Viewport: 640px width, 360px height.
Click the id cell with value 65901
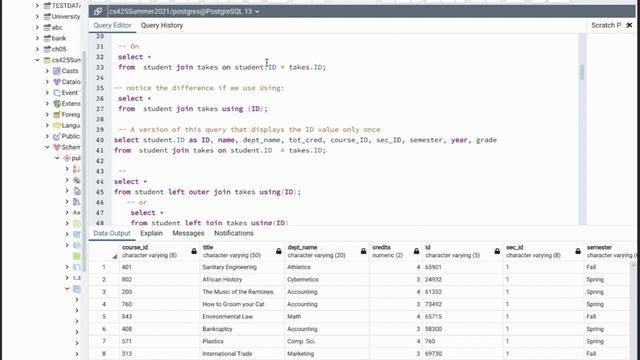(x=463, y=267)
